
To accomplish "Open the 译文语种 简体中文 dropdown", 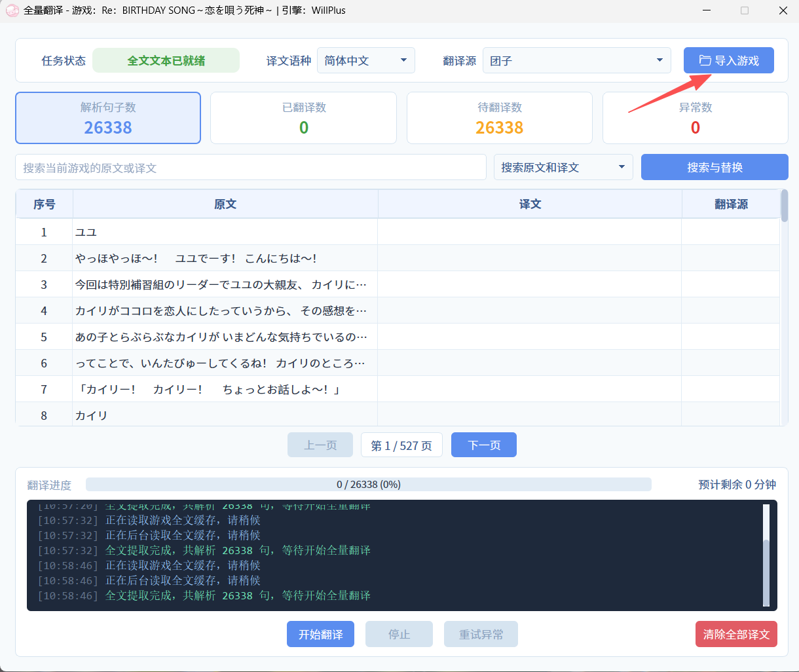I will pyautogui.click(x=365, y=60).
